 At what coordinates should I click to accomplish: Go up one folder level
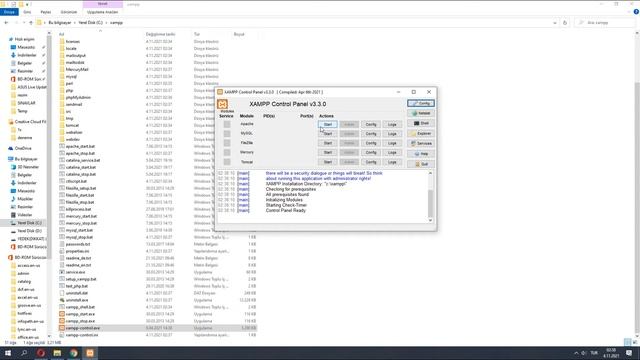31,23
